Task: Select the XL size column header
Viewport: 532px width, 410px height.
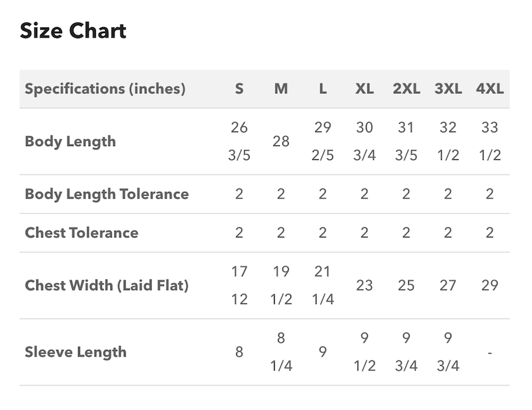Action: (x=364, y=89)
